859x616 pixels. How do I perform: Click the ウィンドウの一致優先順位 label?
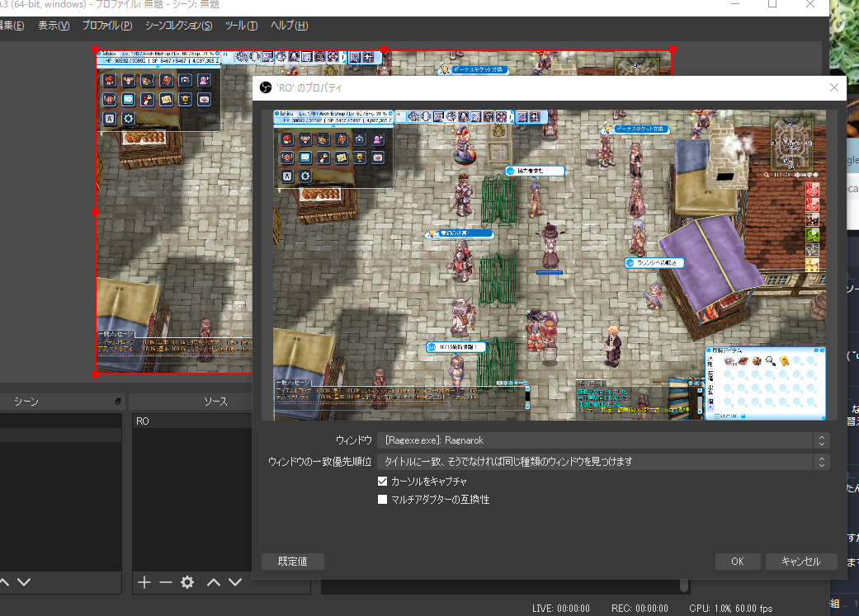click(320, 462)
